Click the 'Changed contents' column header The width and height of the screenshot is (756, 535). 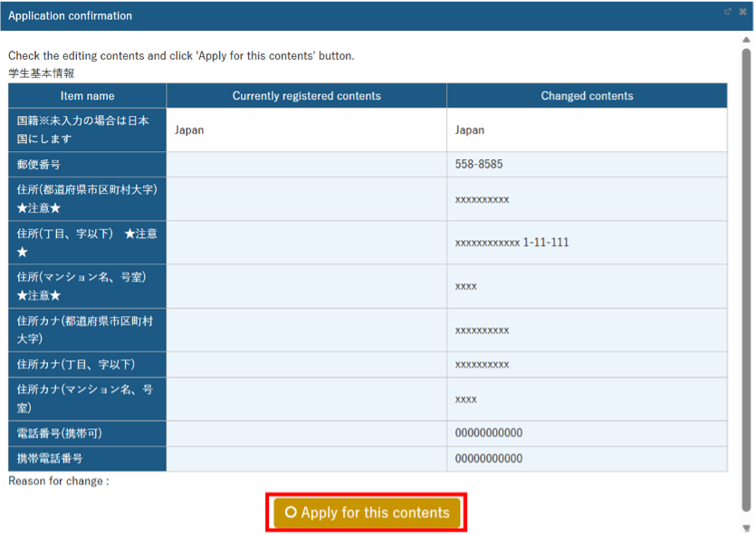(x=587, y=96)
